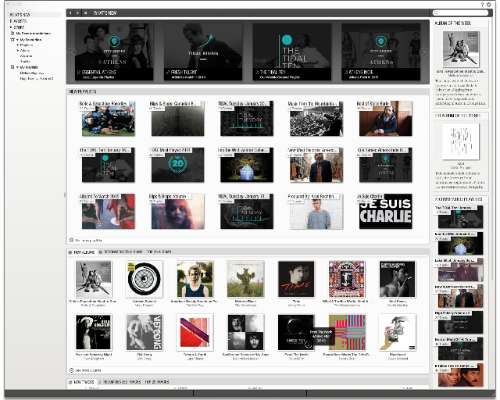Open The Tidal Ten banner
This screenshot has width=500, height=400.
(292, 52)
